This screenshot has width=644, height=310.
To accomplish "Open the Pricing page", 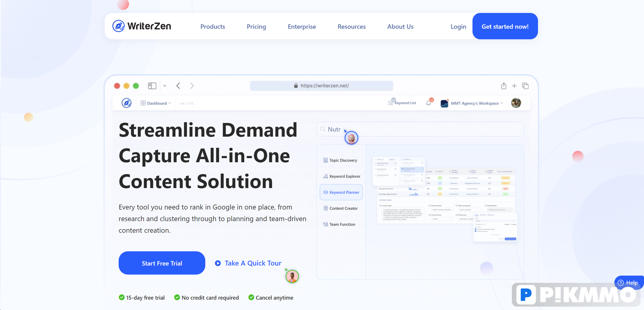I will 256,27.
